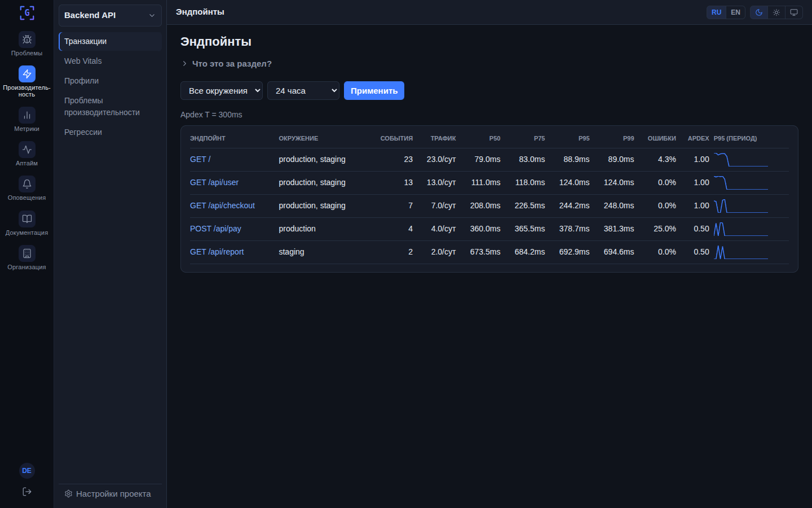Open the 'Все окружения' dropdown

coord(222,91)
